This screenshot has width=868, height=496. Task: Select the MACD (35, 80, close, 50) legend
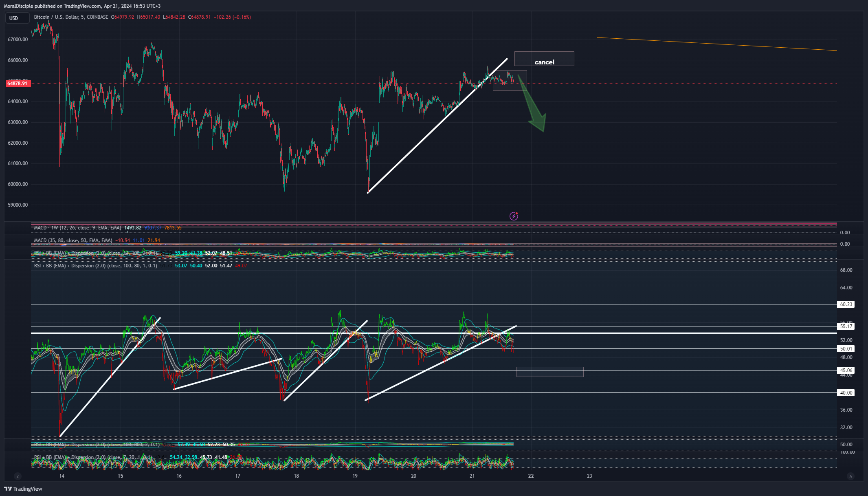[73, 240]
